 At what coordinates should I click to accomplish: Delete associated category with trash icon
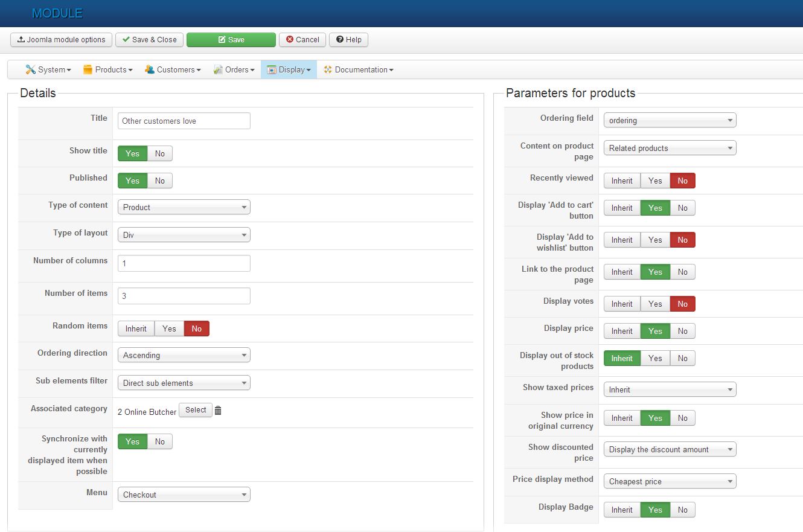218,411
